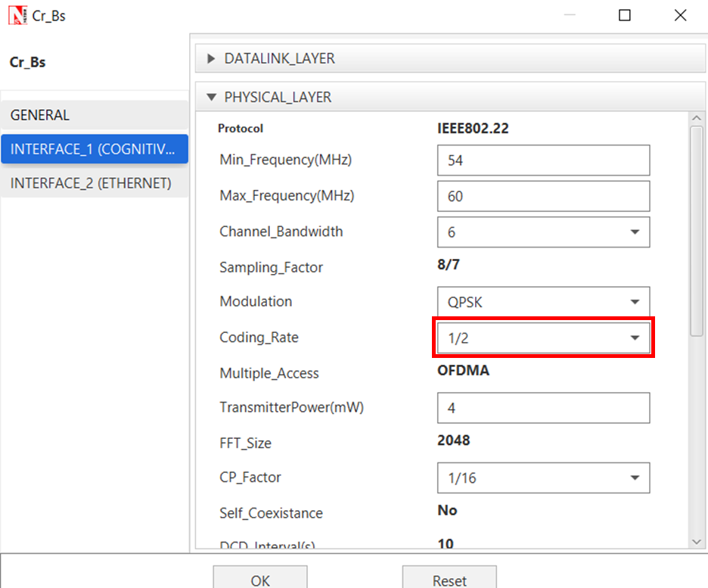Click the NetSim app icon in title bar
The height and width of the screenshot is (588, 708).
click(x=17, y=14)
